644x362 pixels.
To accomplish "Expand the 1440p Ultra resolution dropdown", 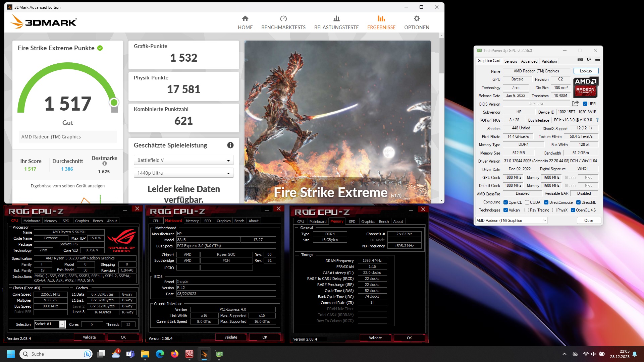I will coord(183,173).
